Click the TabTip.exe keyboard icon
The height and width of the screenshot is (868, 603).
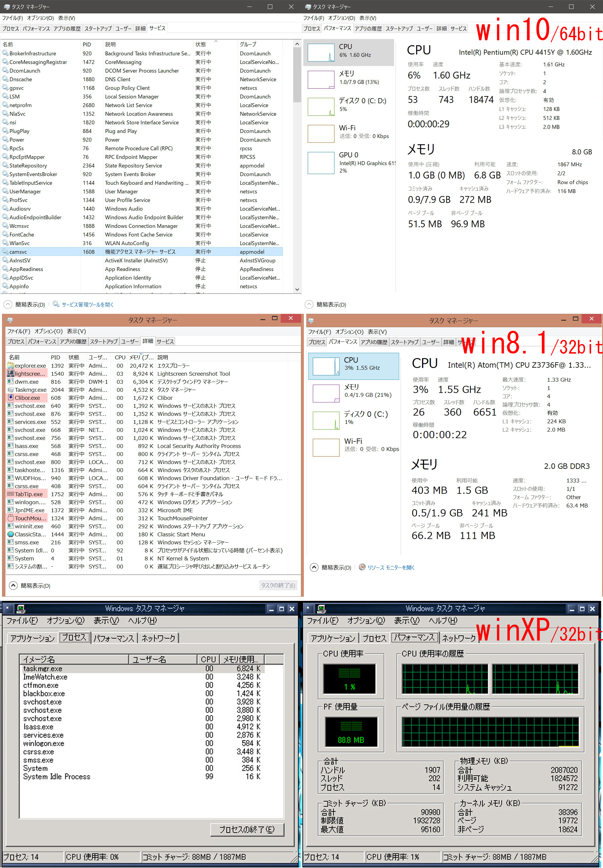tap(11, 494)
